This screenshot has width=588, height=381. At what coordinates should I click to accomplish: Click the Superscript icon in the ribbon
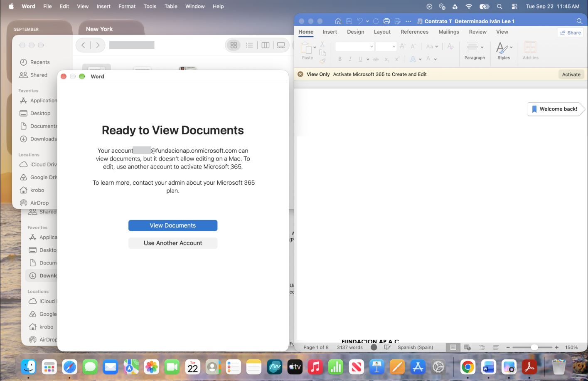pos(397,59)
